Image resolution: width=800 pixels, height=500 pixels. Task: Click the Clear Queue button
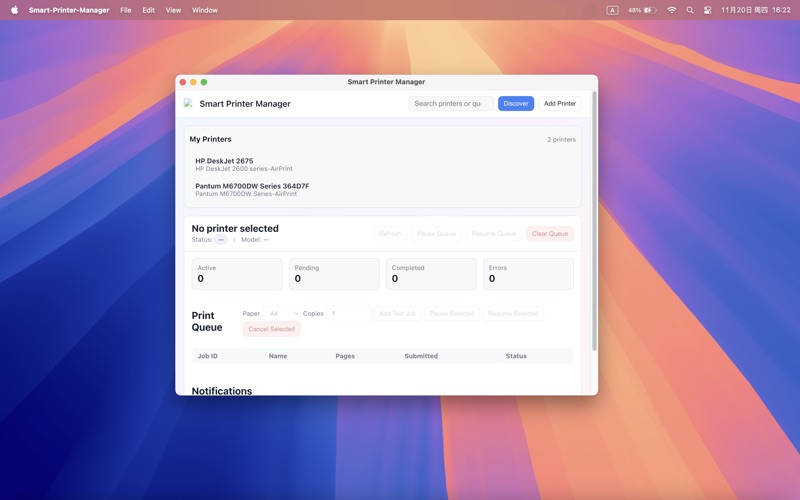coord(549,234)
